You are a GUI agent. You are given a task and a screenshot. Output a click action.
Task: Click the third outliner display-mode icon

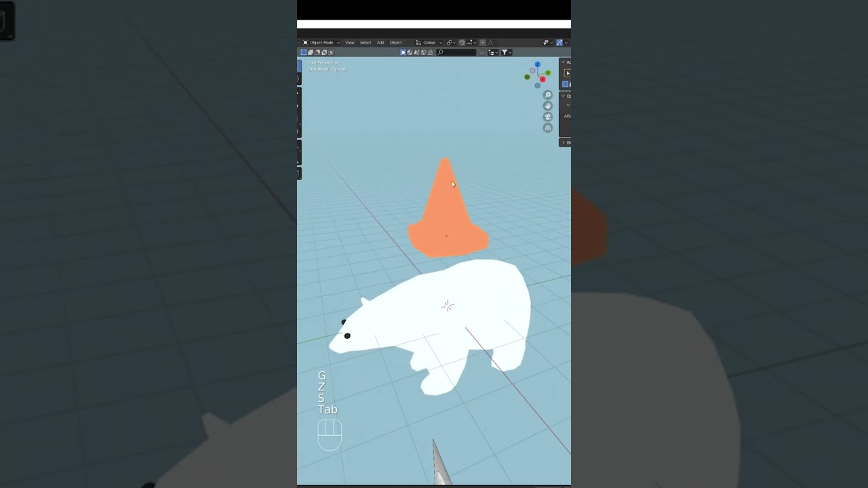coord(417,52)
